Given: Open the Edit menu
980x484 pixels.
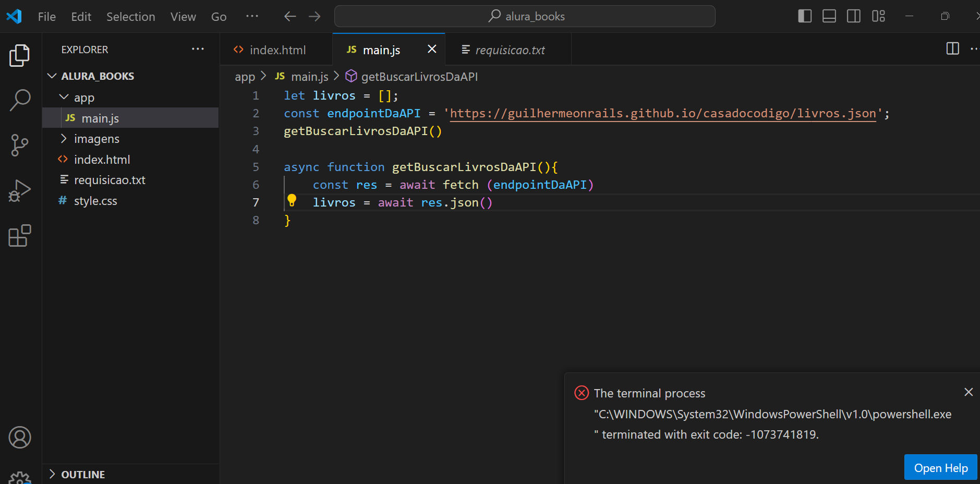Looking at the screenshot, I should (81, 17).
